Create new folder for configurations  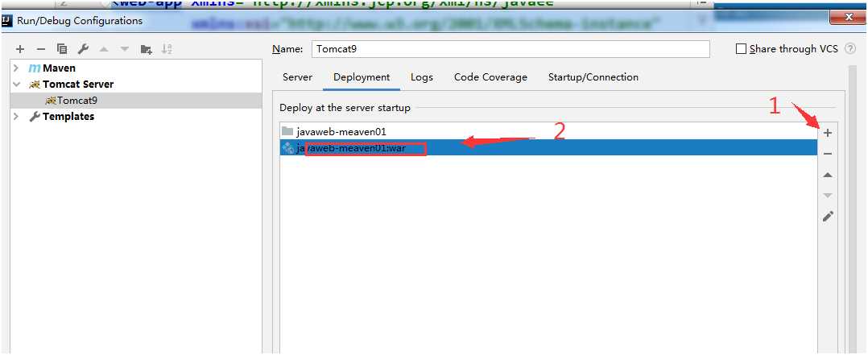coord(147,49)
